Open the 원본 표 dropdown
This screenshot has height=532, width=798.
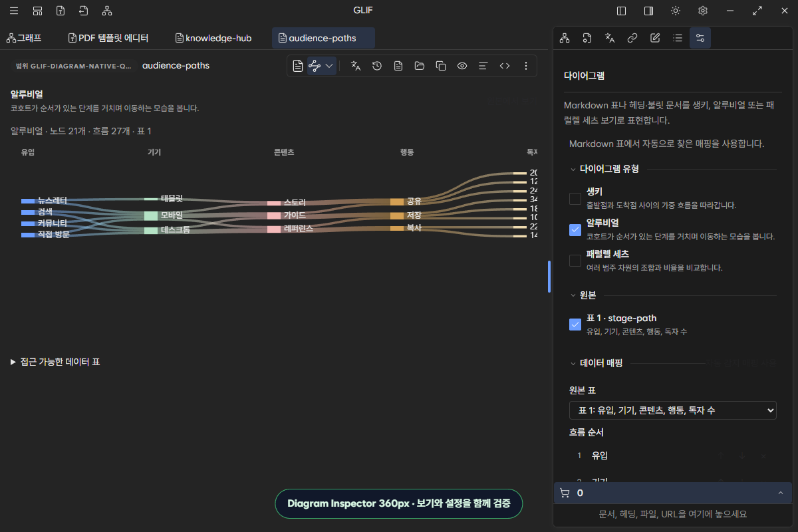[673, 410]
